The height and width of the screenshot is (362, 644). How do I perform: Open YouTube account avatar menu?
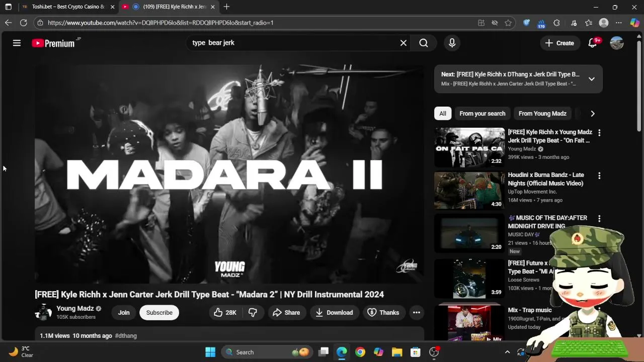617,43
